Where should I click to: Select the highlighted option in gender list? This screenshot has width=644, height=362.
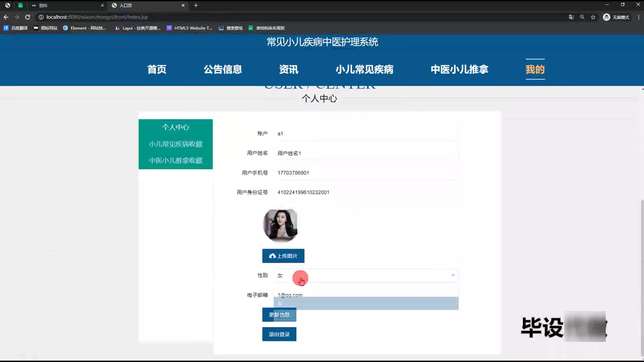[366, 303]
